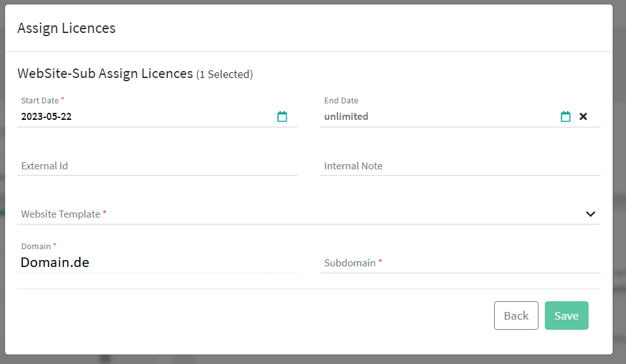Focus the Internal Note input field
The image size is (626, 364).
460,166
